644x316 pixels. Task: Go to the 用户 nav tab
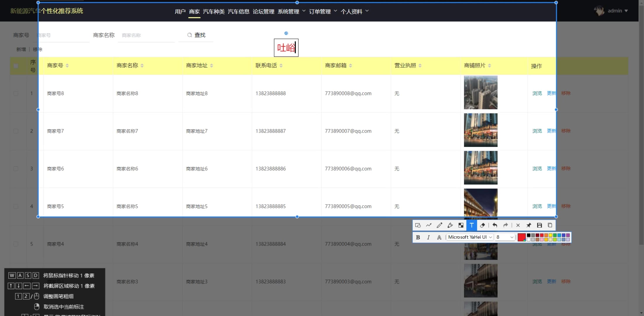180,11
